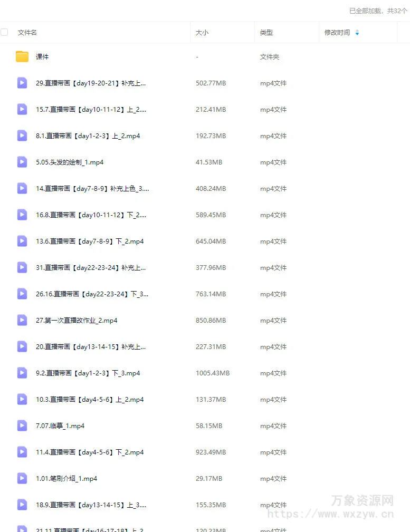This screenshot has height=532, width=410.
Task: Sort files by 类型 column header
Action: (266, 33)
